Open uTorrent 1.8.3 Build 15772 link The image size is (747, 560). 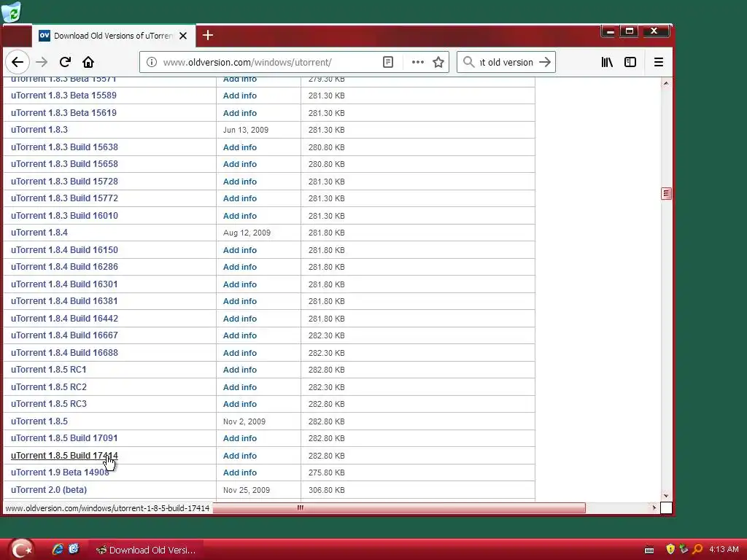(64, 198)
